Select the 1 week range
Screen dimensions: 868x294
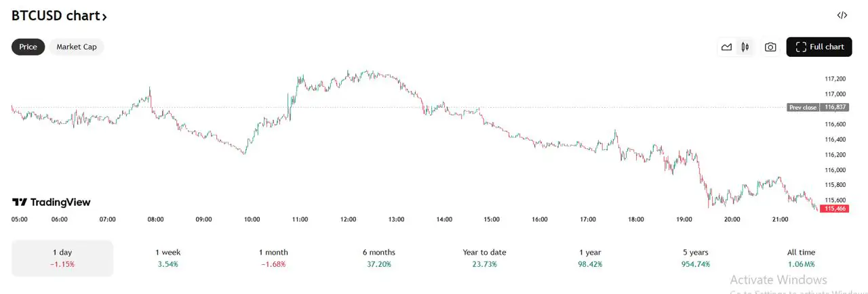[x=167, y=258]
